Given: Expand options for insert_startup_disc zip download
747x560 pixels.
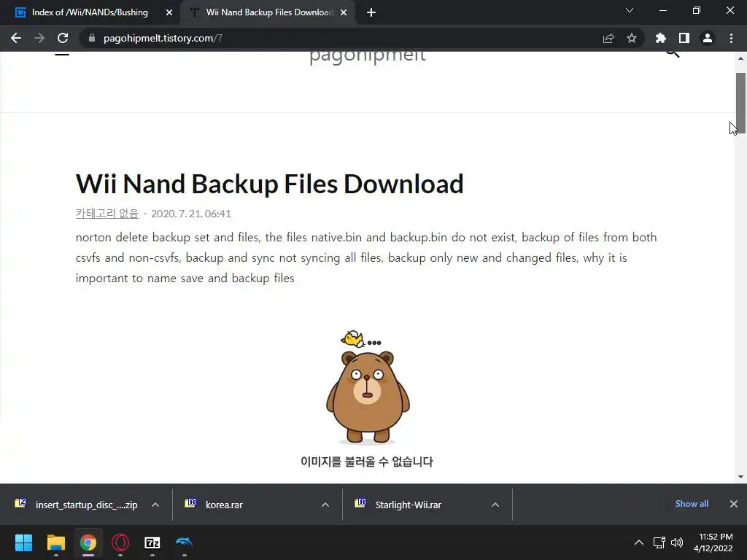Looking at the screenshot, I should click(155, 505).
